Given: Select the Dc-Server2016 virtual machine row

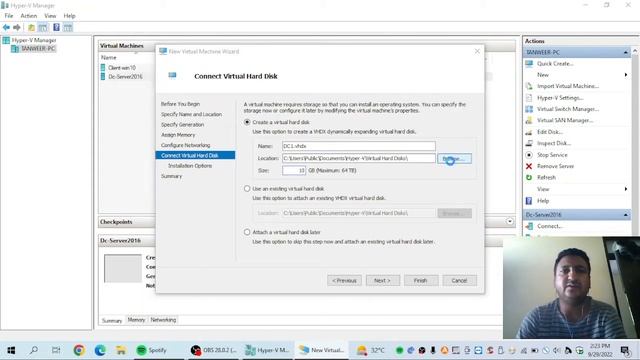Looking at the screenshot, I should 125,77.
